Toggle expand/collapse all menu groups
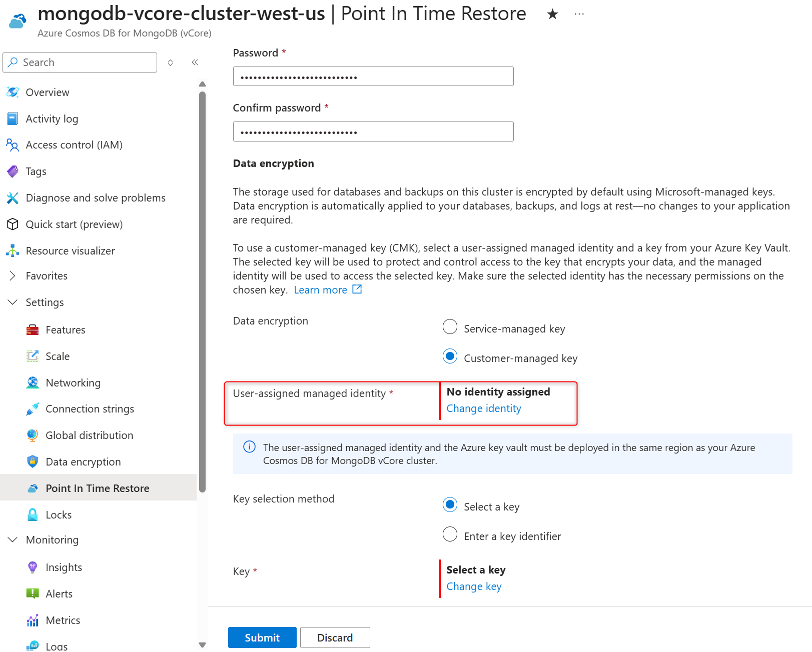Image resolution: width=812 pixels, height=652 pixels. pos(171,62)
